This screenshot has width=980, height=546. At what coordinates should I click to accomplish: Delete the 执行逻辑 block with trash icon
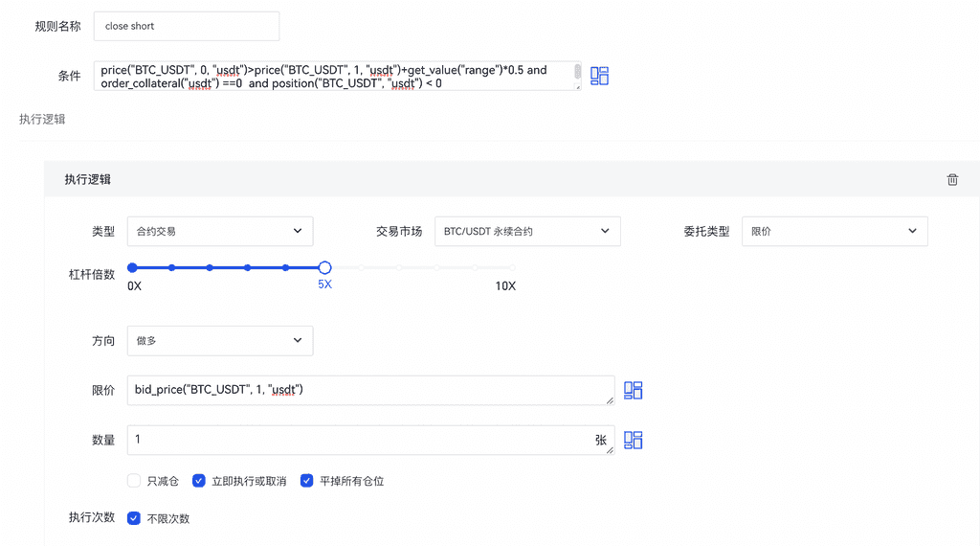coord(952,180)
